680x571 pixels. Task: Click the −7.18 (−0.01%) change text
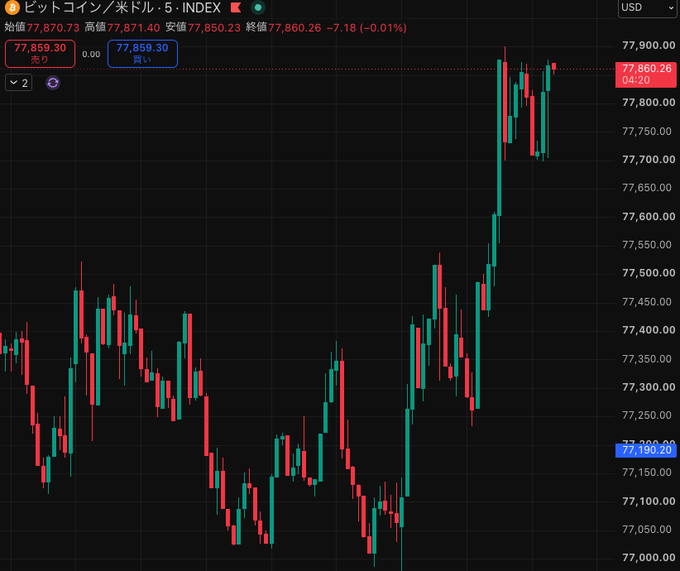[x=366, y=28]
